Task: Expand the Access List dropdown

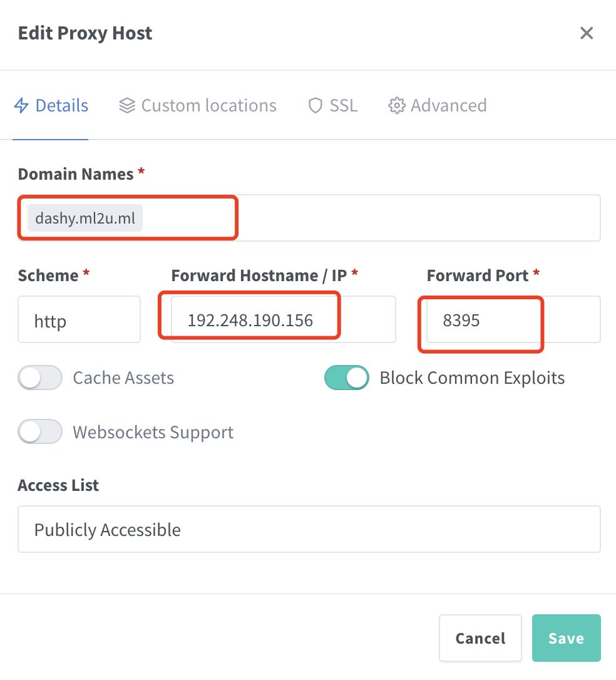Action: [309, 530]
